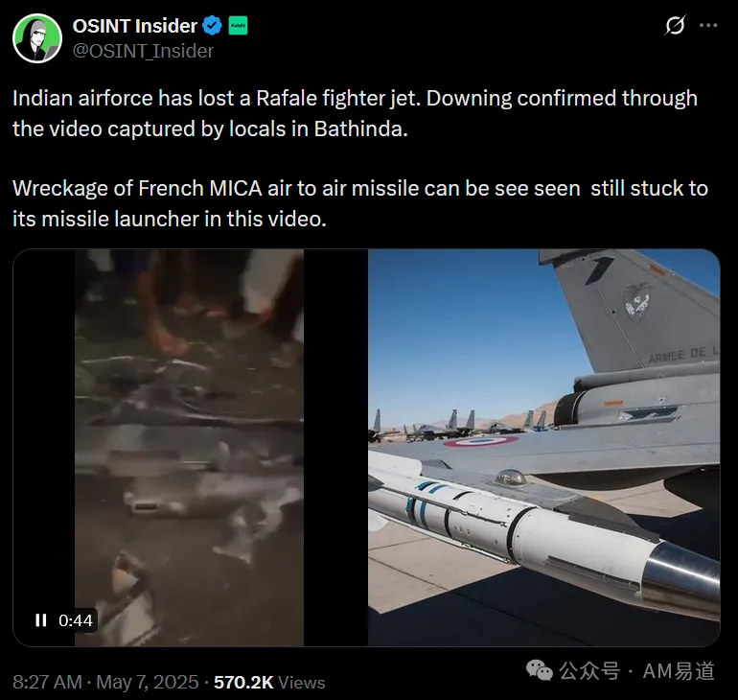Open the @OSINT_Insider handle link

143,51
